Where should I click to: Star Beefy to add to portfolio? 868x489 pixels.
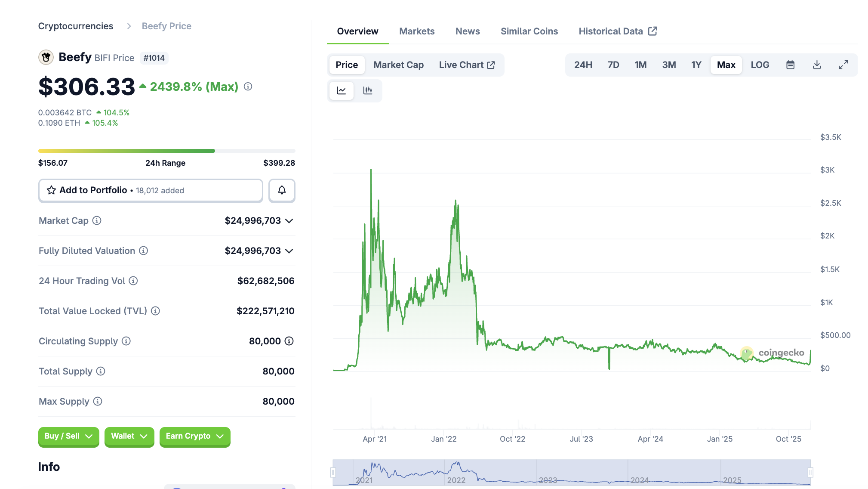[51, 190]
